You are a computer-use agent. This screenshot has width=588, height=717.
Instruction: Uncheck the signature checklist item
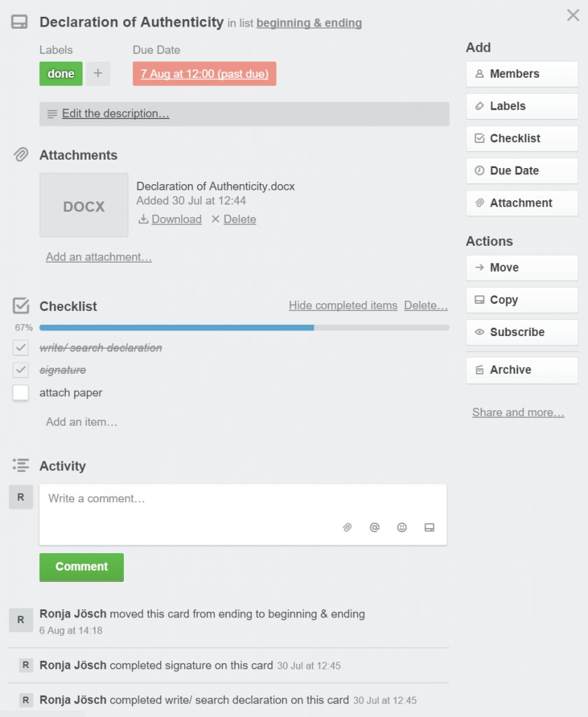[22, 370]
